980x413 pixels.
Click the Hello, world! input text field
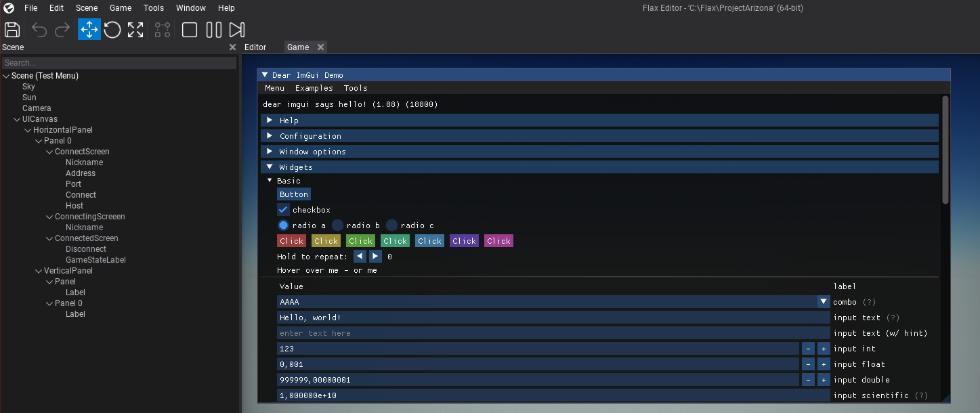pyautogui.click(x=553, y=318)
